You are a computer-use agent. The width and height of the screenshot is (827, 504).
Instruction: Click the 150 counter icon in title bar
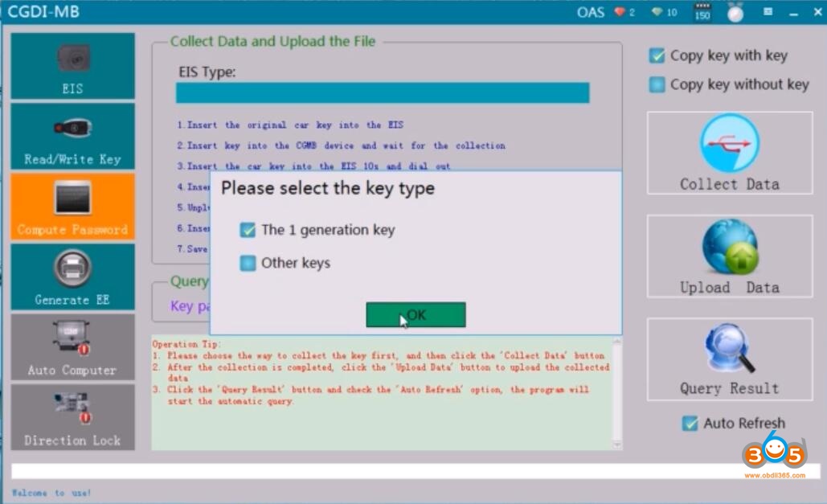pos(702,11)
